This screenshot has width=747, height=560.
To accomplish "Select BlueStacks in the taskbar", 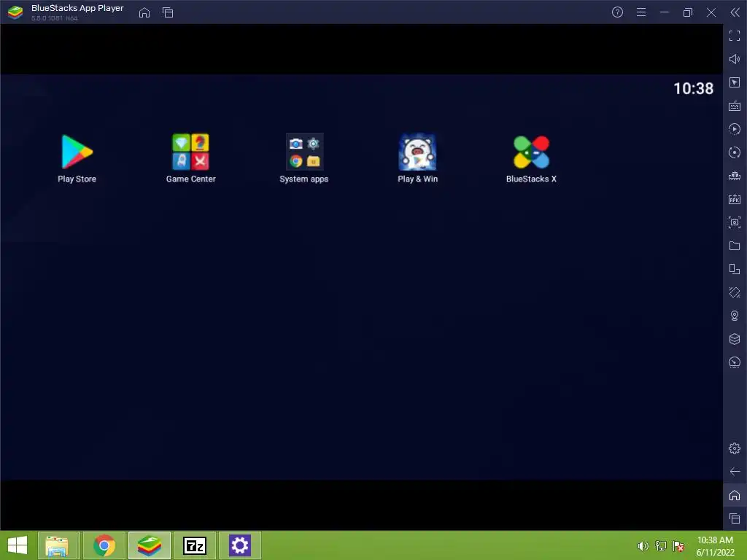I will tap(150, 545).
